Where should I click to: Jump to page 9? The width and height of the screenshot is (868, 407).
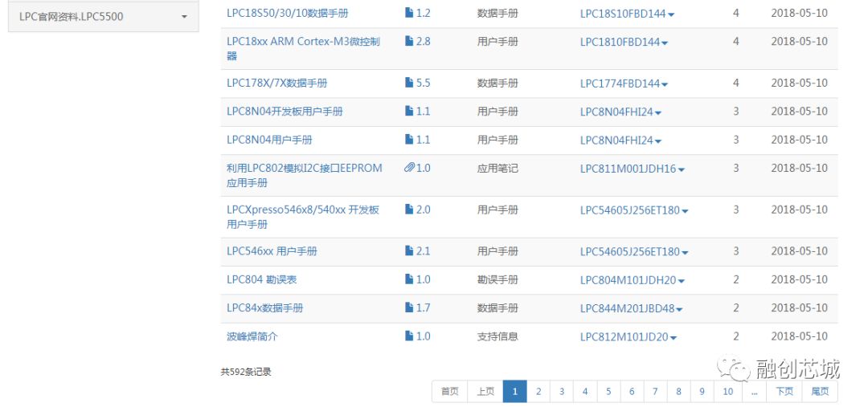tap(702, 392)
